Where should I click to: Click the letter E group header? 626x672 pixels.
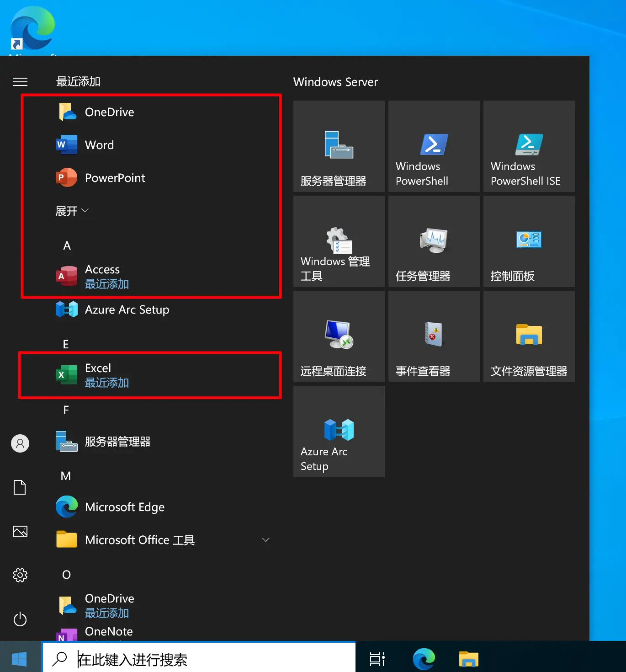click(x=66, y=344)
